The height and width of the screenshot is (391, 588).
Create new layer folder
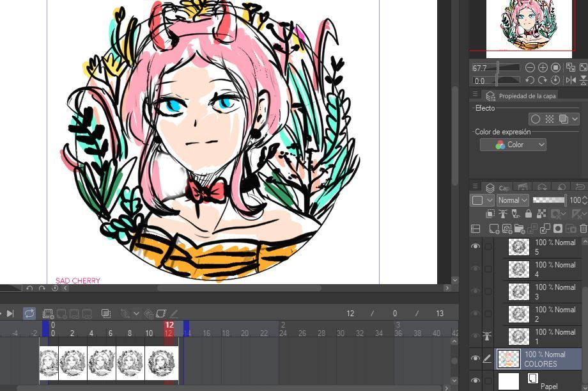point(520,228)
